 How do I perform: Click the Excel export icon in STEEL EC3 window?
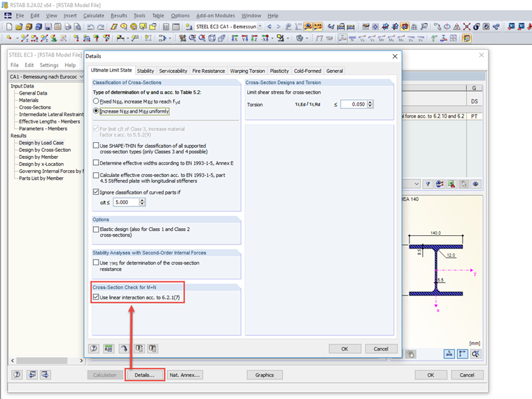[x=451, y=184]
